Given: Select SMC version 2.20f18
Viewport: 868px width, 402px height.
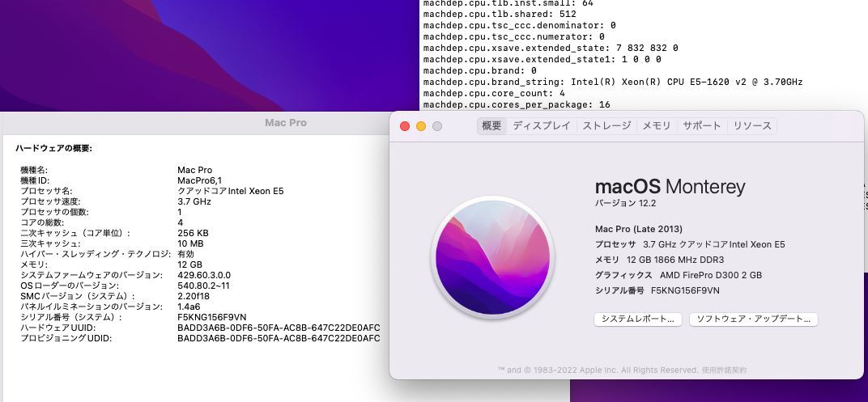Looking at the screenshot, I should coord(194,296).
